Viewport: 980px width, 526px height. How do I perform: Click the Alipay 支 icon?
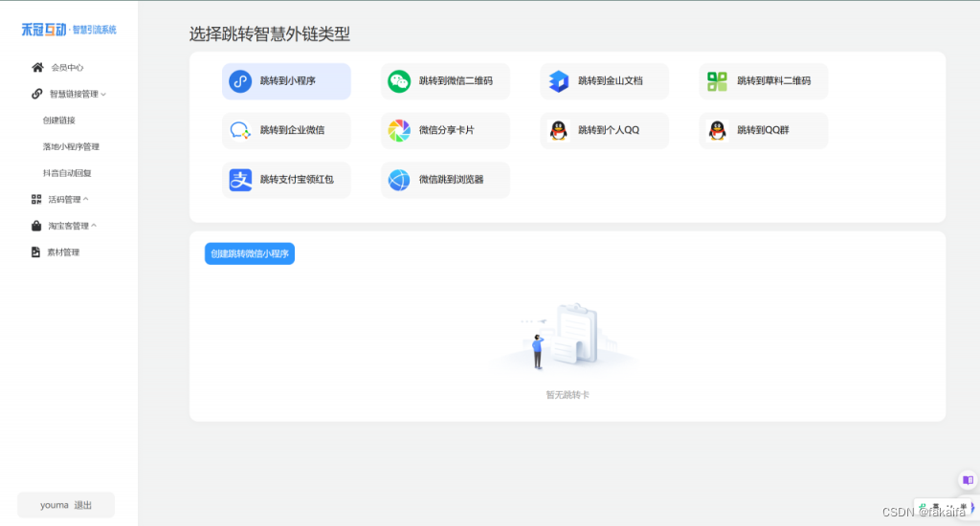coord(240,180)
